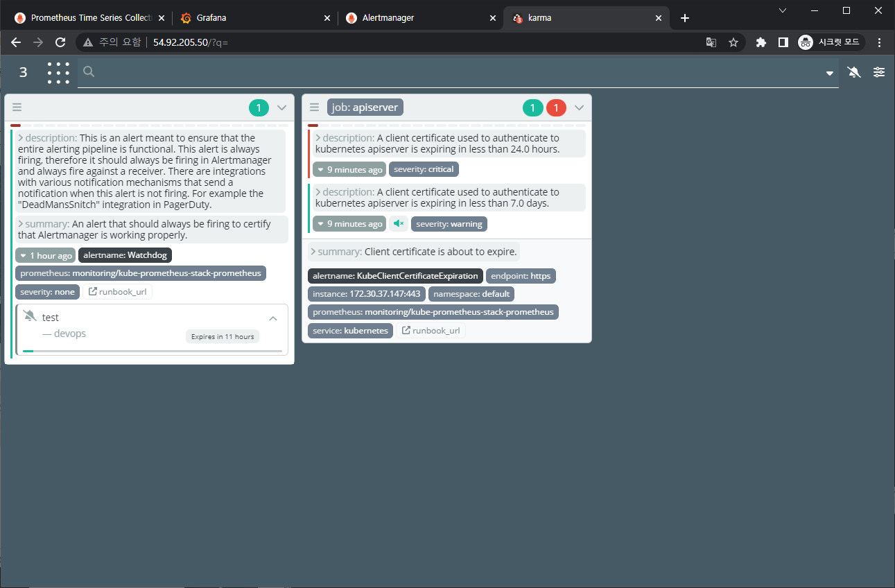The image size is (895, 588).
Task: Switch to the Grafana tab
Action: click(x=254, y=18)
